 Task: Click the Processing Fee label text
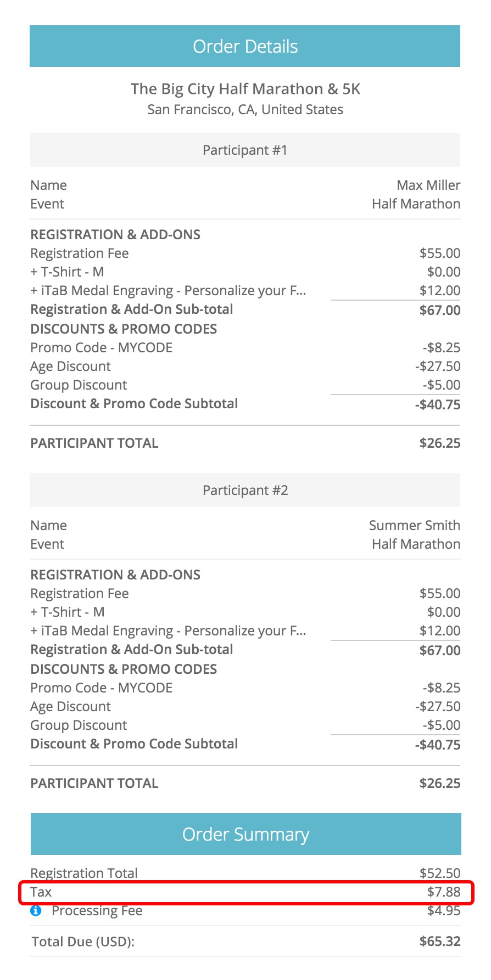click(x=97, y=911)
